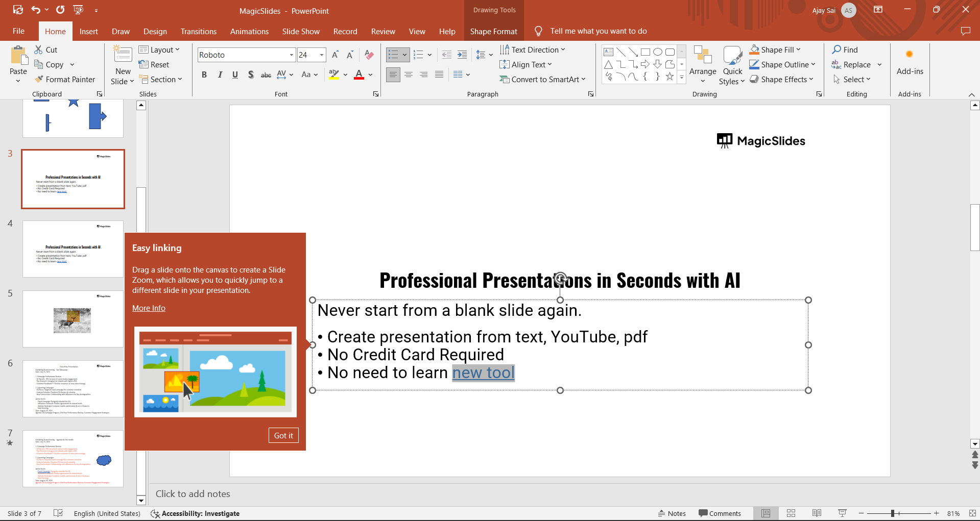Open the Add-ins button

[x=910, y=62]
